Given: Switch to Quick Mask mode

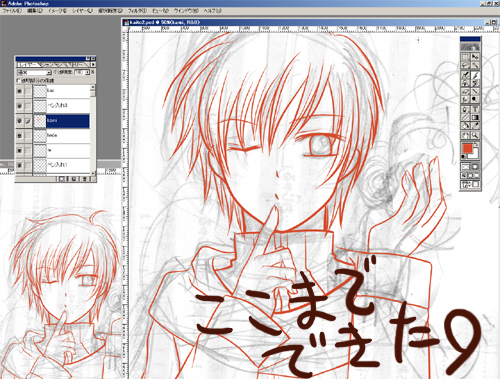Looking at the screenshot, I should click(x=475, y=166).
